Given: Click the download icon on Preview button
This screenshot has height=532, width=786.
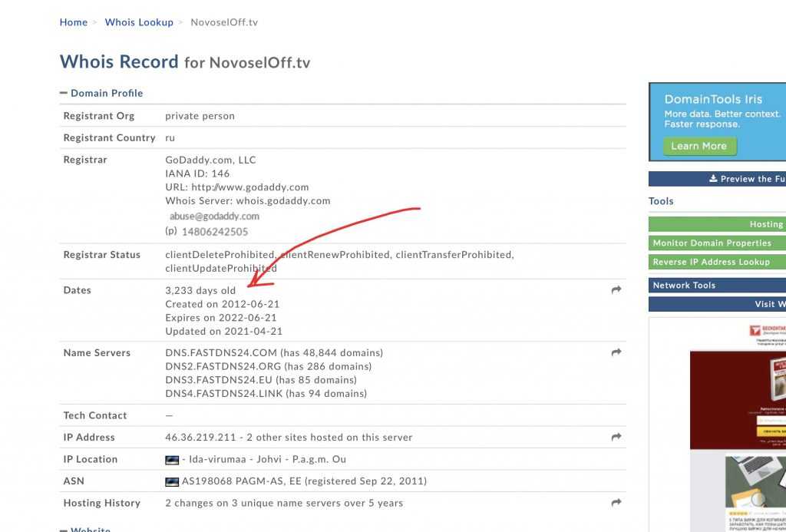Looking at the screenshot, I should 713,179.
